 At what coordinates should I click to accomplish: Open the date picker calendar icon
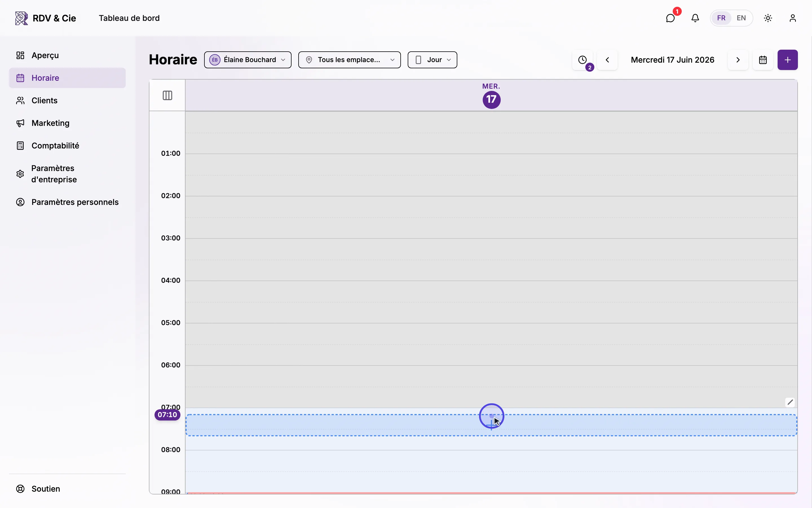[763, 60]
